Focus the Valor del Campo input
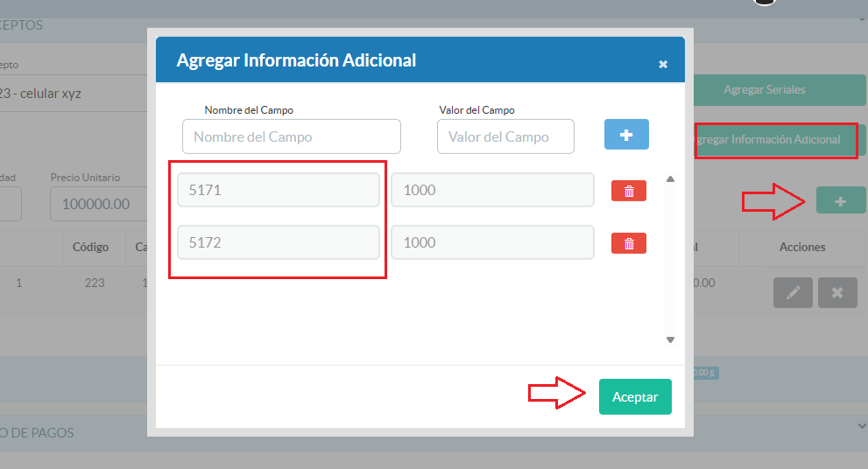 coord(505,136)
